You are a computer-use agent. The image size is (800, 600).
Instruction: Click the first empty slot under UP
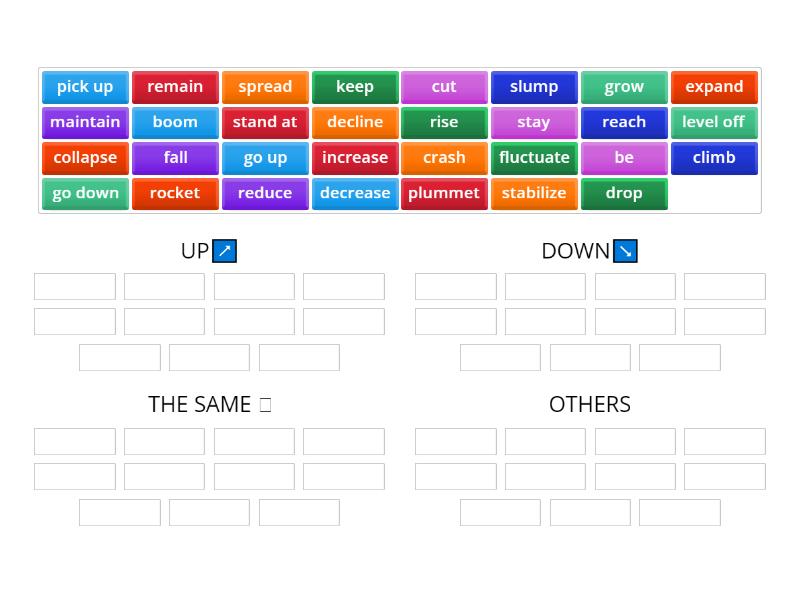click(75, 286)
